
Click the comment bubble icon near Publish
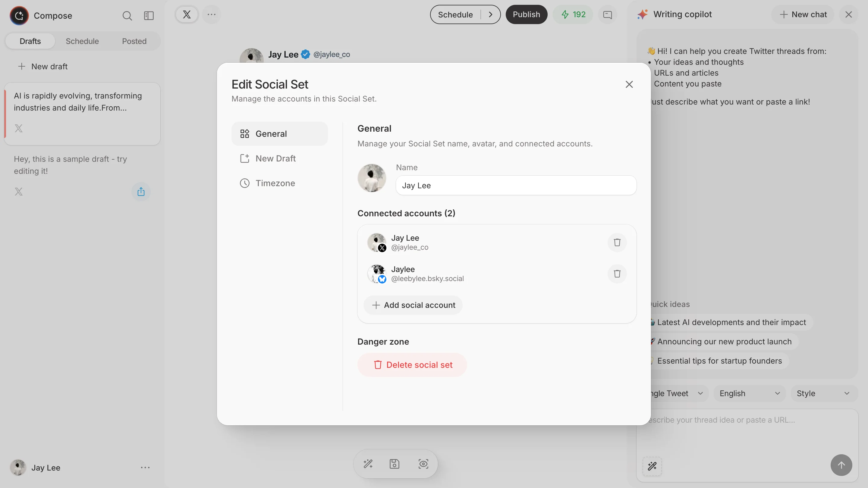607,14
